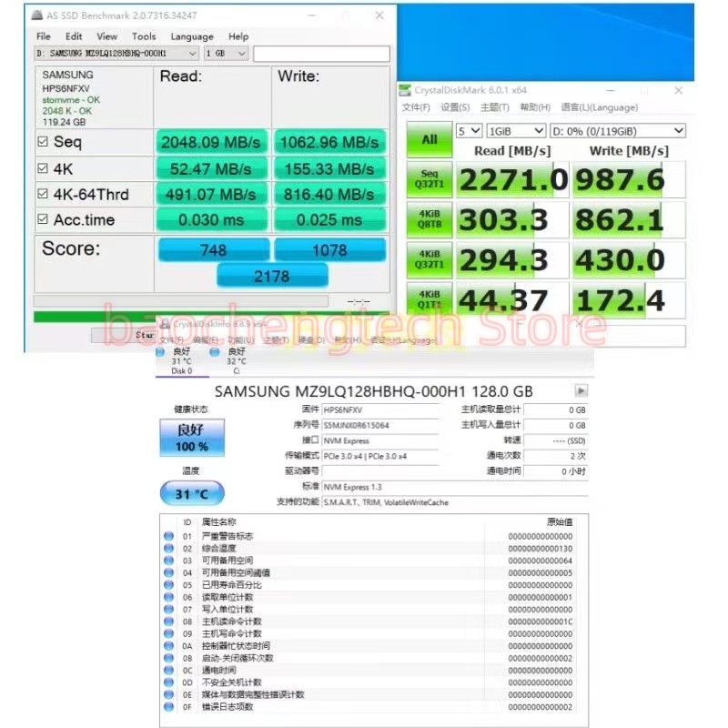Click the status dot for attribute 0C
This screenshot has height=728, width=728.
click(168, 670)
